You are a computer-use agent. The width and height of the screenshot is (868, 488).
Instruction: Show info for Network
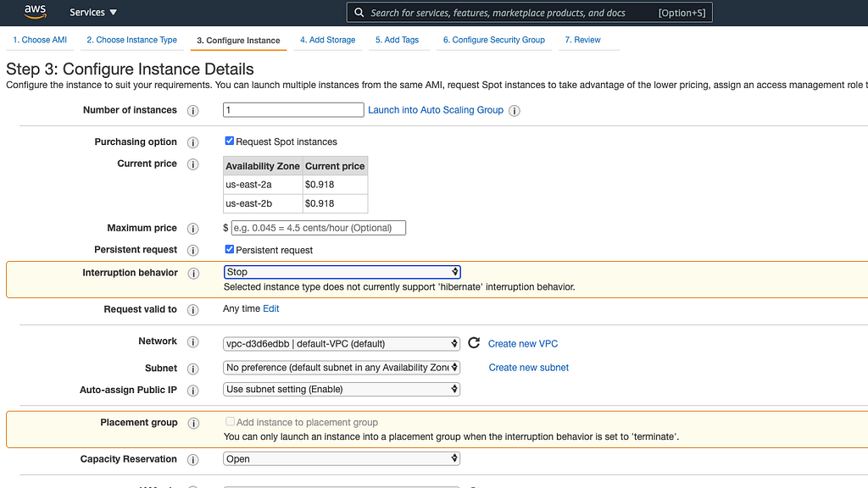pos(192,342)
